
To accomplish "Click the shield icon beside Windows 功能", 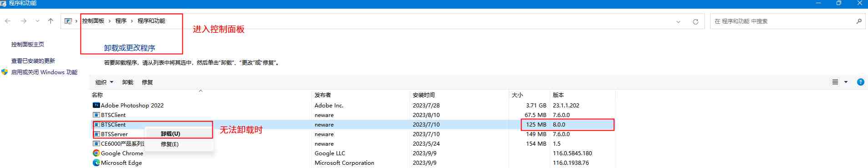I will click(5, 72).
